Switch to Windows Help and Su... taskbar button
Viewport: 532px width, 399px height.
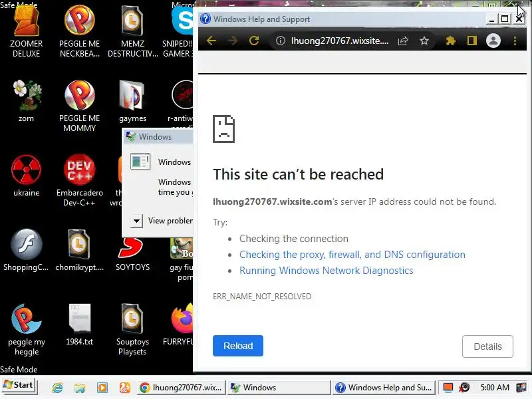pos(385,388)
